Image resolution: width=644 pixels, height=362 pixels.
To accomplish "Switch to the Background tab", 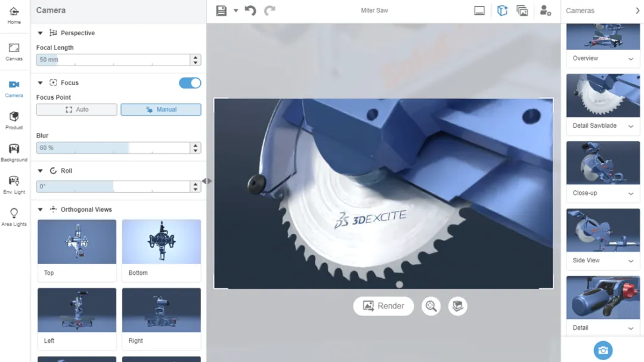I will click(x=14, y=153).
